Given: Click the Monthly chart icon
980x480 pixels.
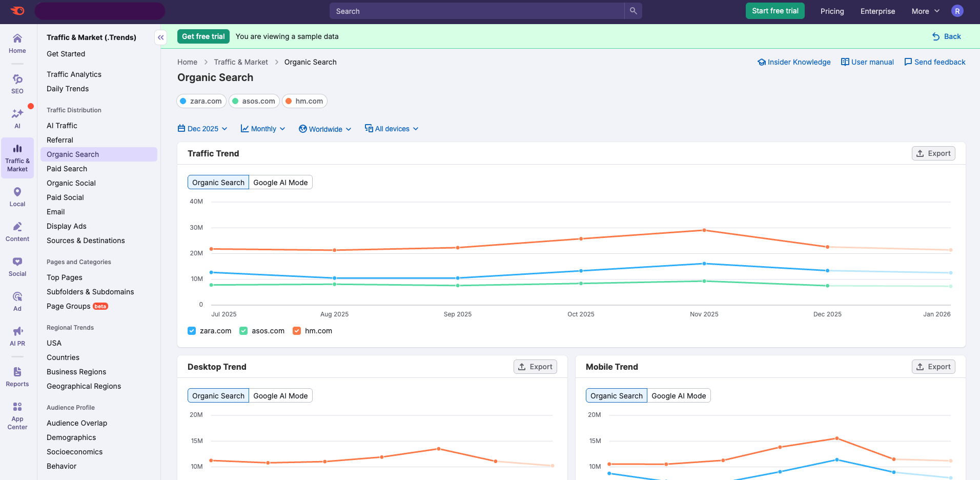Looking at the screenshot, I should [245, 128].
